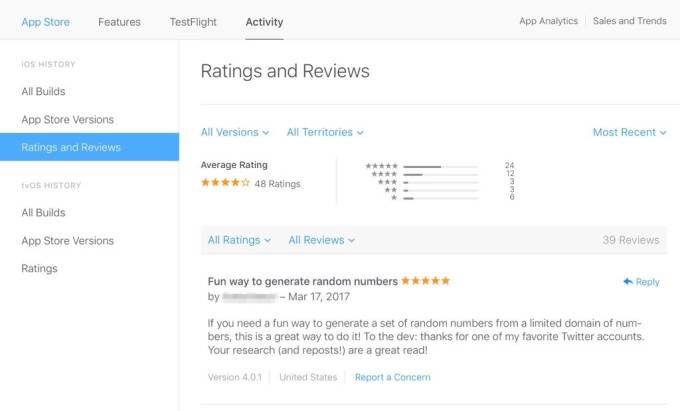
Task: Select tvOS Ratings in sidebar
Action: pos(40,268)
